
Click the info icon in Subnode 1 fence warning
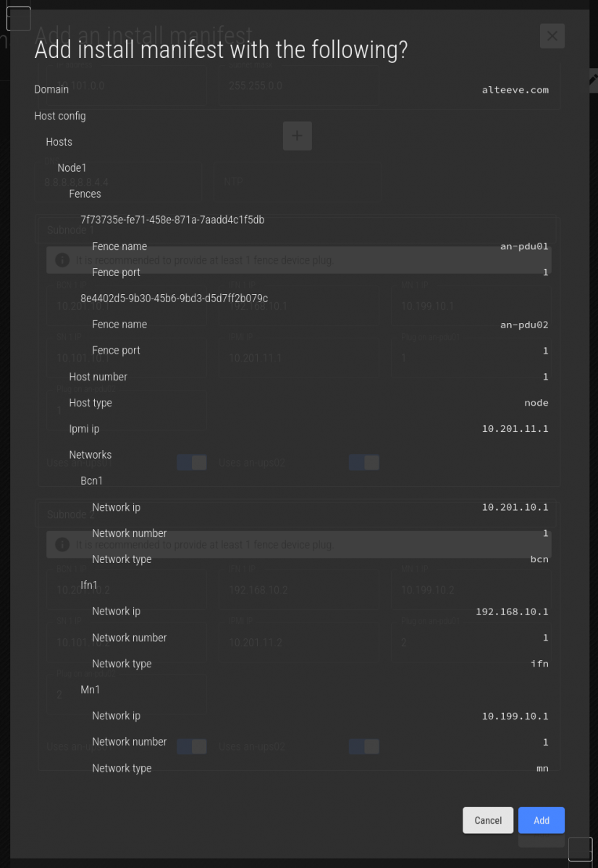62,260
